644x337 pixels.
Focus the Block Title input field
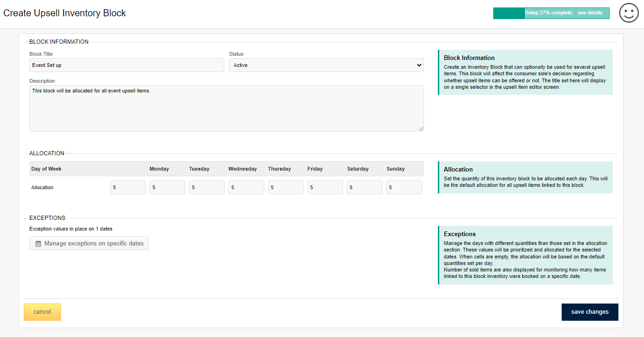(127, 65)
